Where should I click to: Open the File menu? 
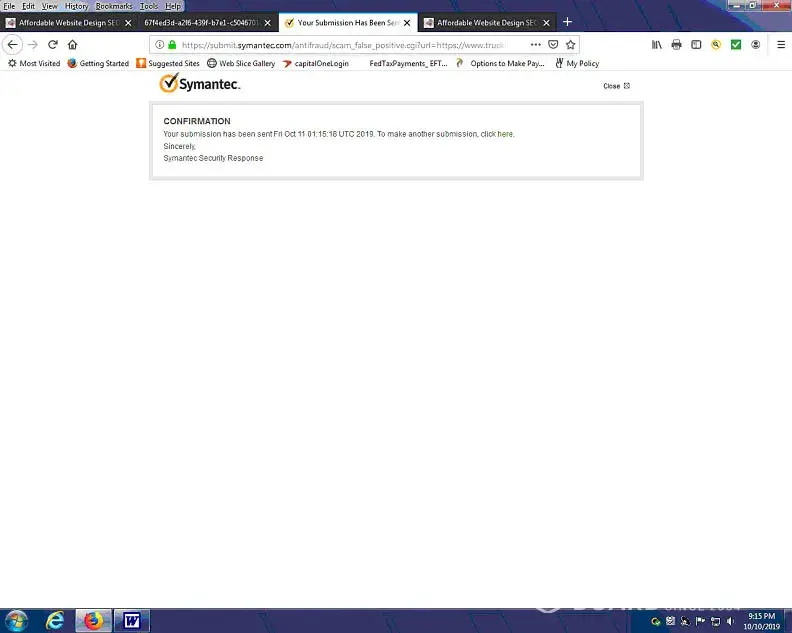pos(9,6)
